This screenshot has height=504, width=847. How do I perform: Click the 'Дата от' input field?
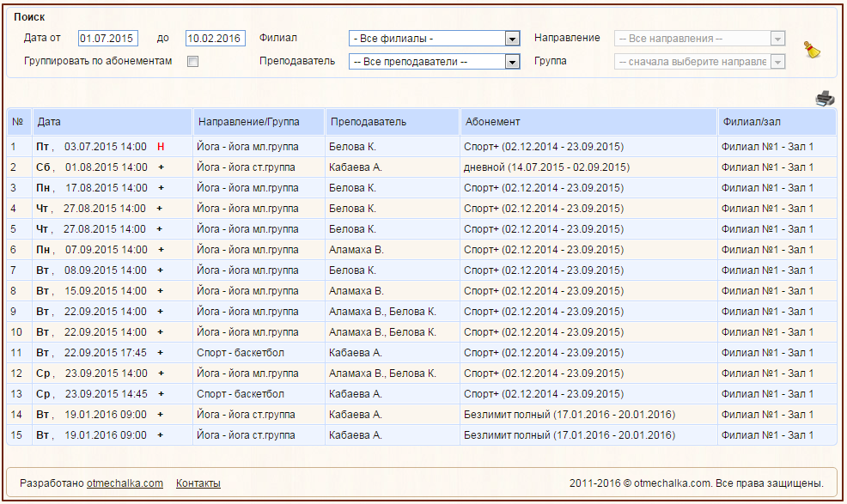pyautogui.click(x=108, y=39)
